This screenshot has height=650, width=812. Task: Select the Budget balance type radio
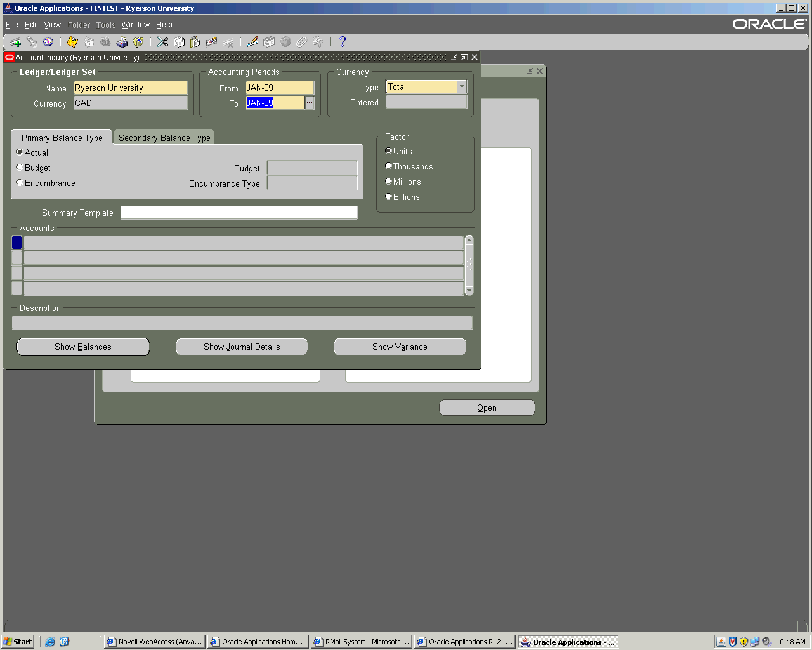20,168
